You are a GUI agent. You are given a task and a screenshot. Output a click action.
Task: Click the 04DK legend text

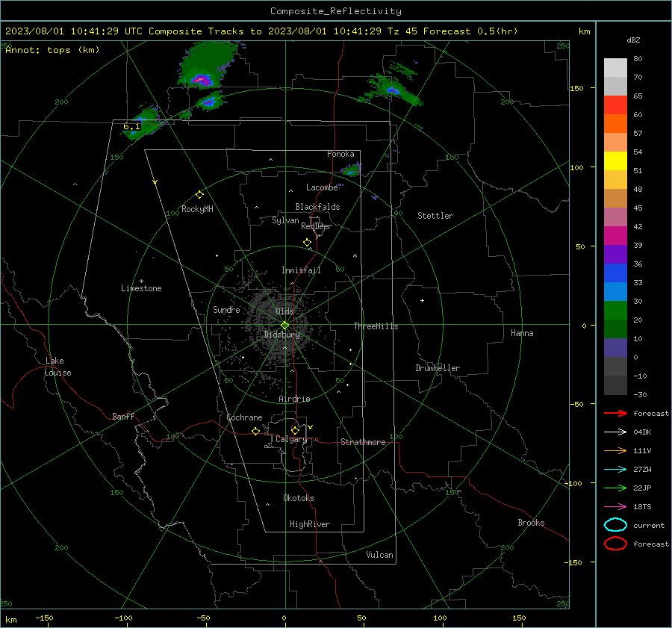click(642, 432)
